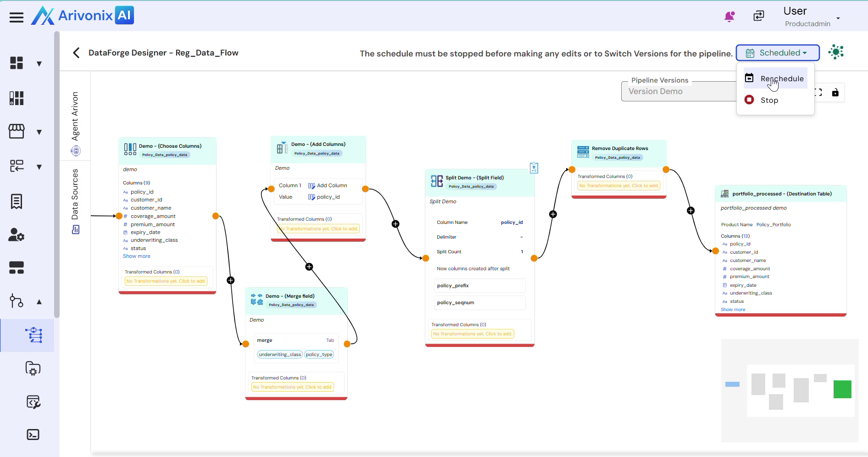Image resolution: width=868 pixels, height=457 pixels.
Task: Collapse the workflow sidebar section arrow
Action: tap(39, 301)
